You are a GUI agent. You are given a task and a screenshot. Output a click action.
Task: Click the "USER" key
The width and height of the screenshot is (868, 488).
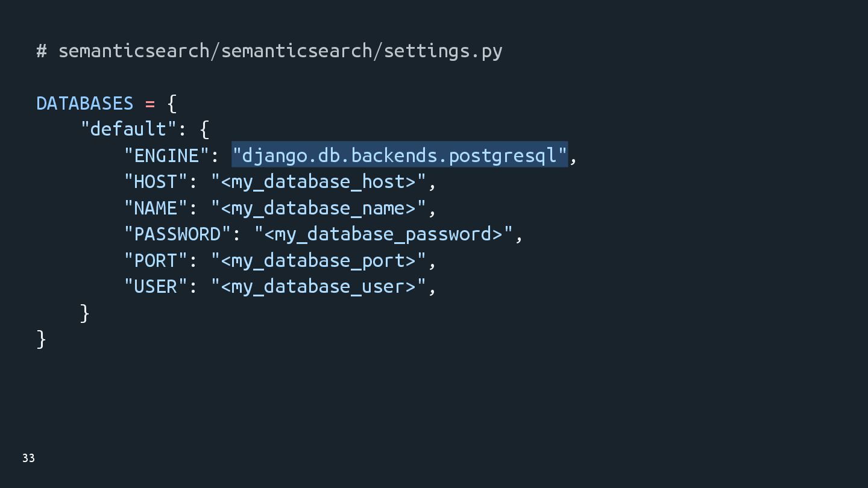[156, 287]
